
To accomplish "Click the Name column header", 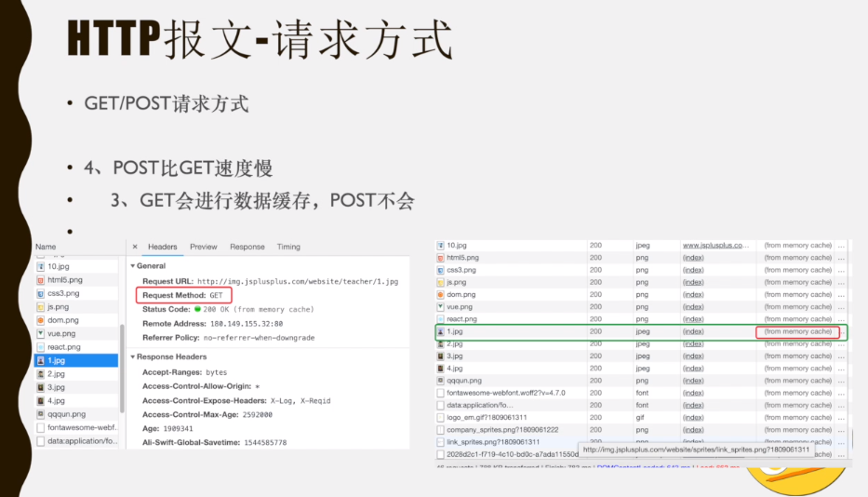I will pos(46,247).
